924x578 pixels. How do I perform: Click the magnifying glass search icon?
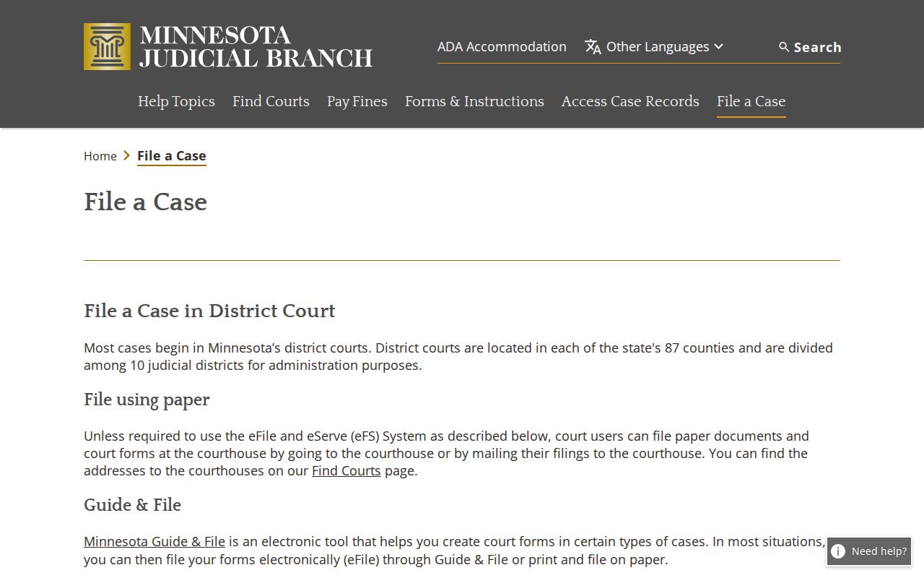click(x=784, y=47)
